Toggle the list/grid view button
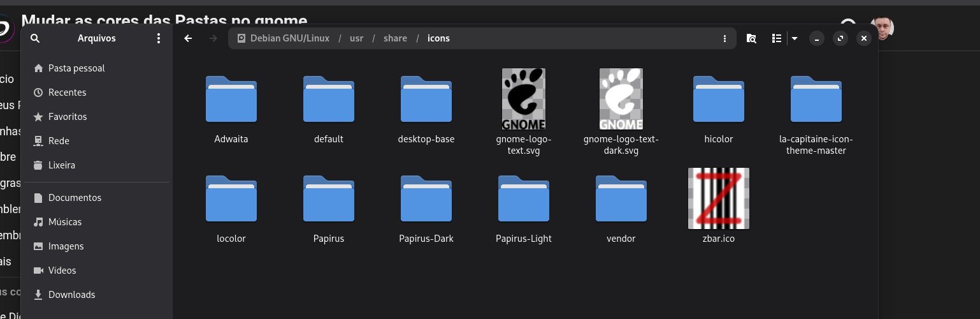The image size is (980, 319). 776,38
